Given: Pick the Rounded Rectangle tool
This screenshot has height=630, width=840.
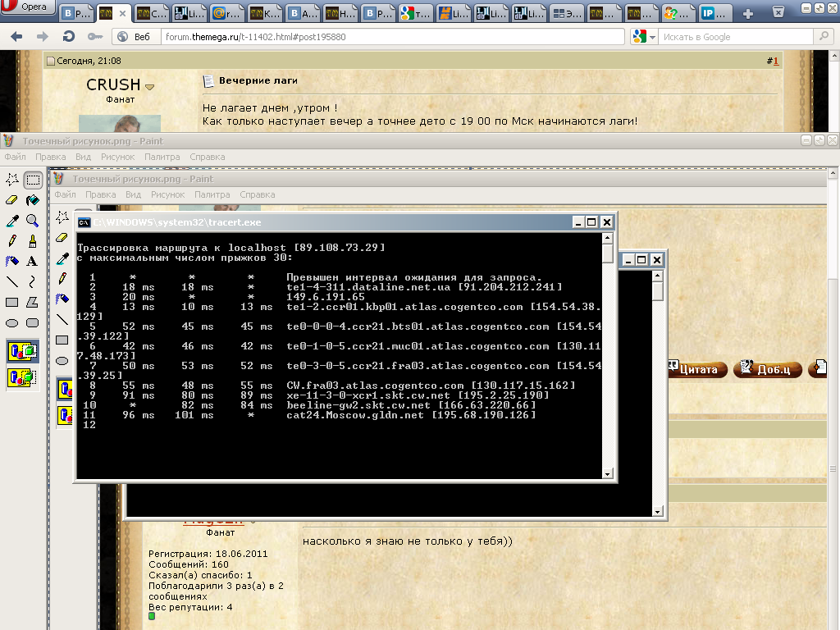Looking at the screenshot, I should [33, 323].
